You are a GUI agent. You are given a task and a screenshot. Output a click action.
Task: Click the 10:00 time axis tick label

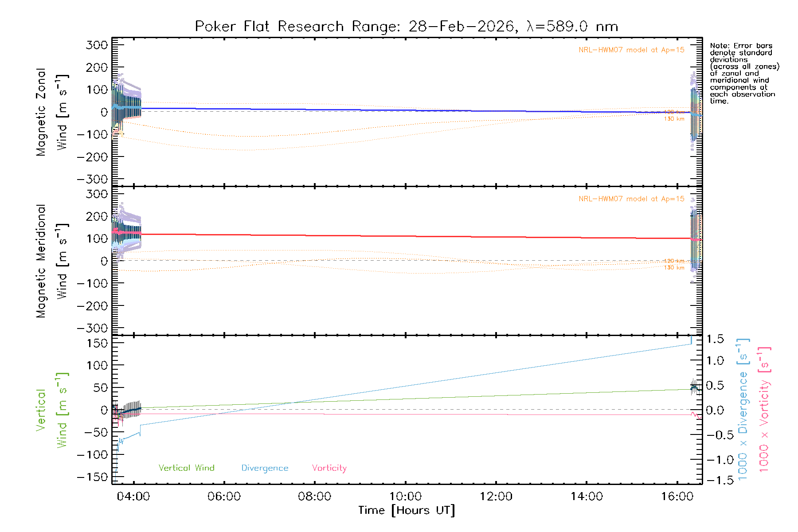(x=405, y=497)
